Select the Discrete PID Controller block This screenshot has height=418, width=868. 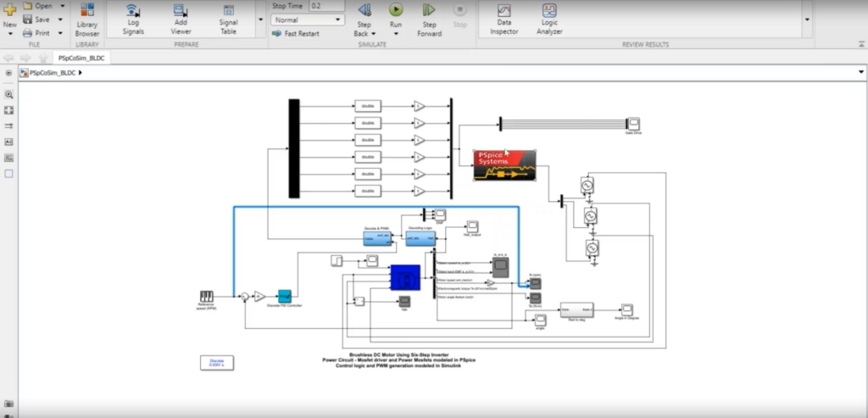pyautogui.click(x=285, y=296)
